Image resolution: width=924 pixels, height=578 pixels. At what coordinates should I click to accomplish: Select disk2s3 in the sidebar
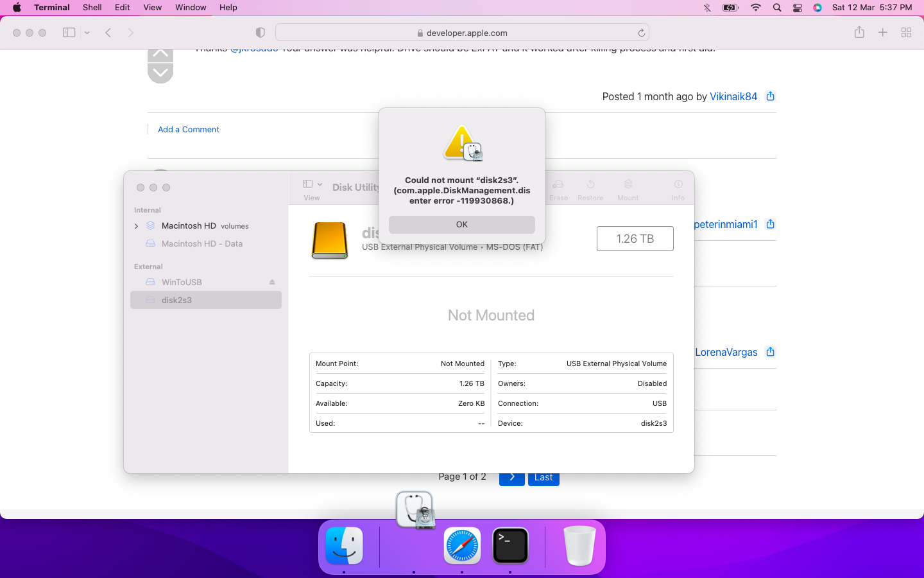point(205,300)
